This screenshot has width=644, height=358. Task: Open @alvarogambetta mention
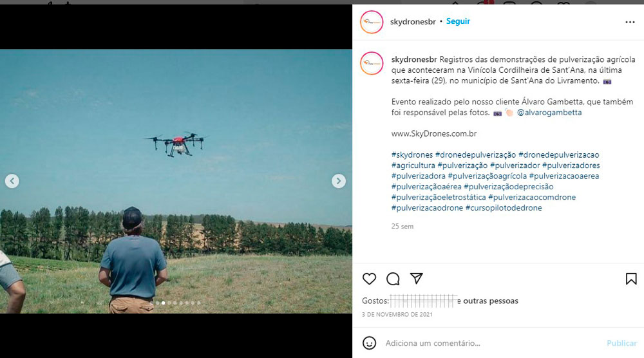coord(549,113)
